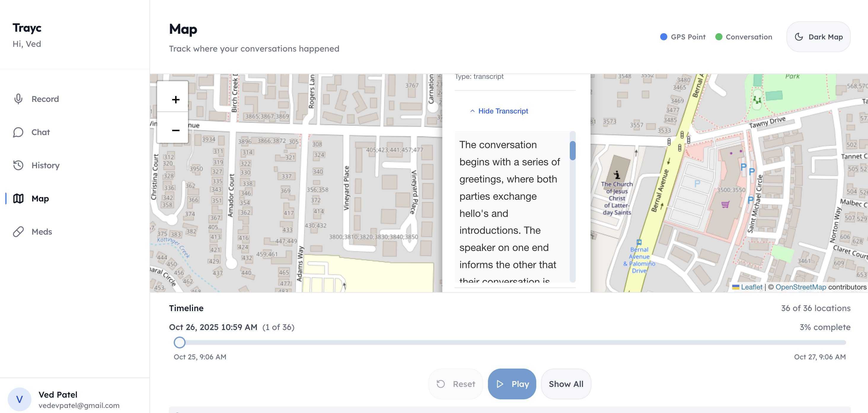This screenshot has height=413, width=868.
Task: Zoom out the map with minus button
Action: (x=175, y=130)
